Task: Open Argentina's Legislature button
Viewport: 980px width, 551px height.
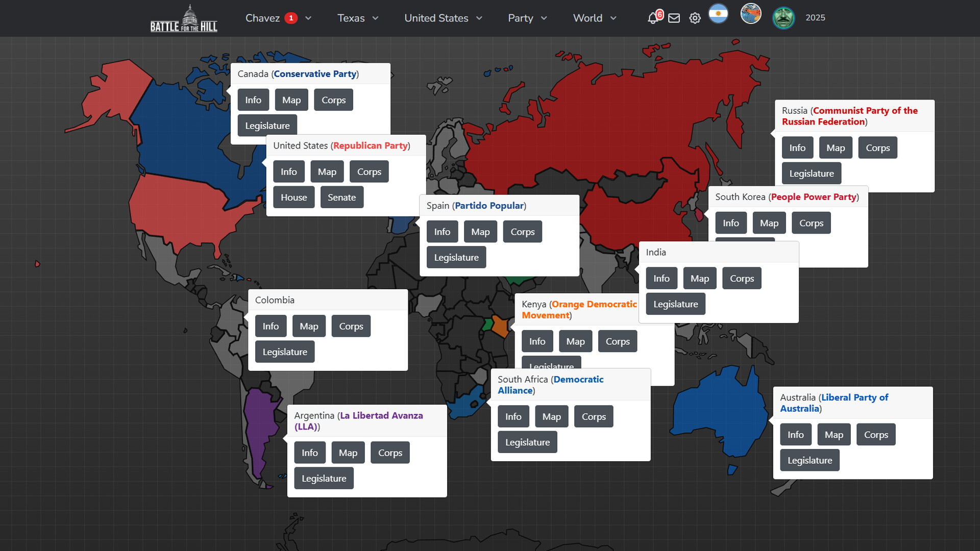Action: [x=324, y=479]
